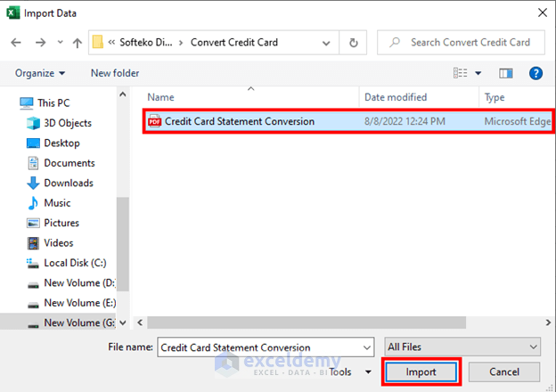The image size is (556, 392).
Task: Click the horizontal scrollbar thumb
Action: [x=307, y=323]
